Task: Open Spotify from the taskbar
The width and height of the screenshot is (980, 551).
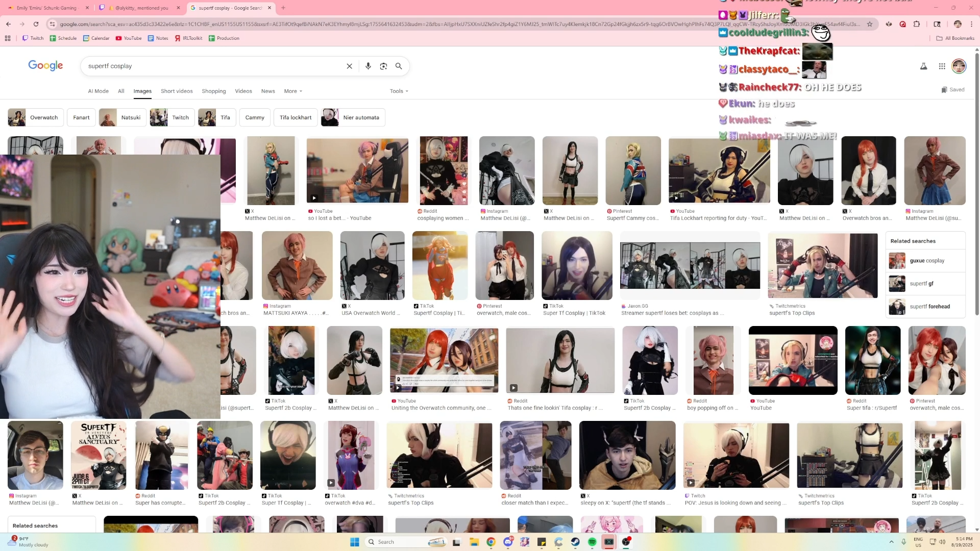Action: click(x=592, y=542)
